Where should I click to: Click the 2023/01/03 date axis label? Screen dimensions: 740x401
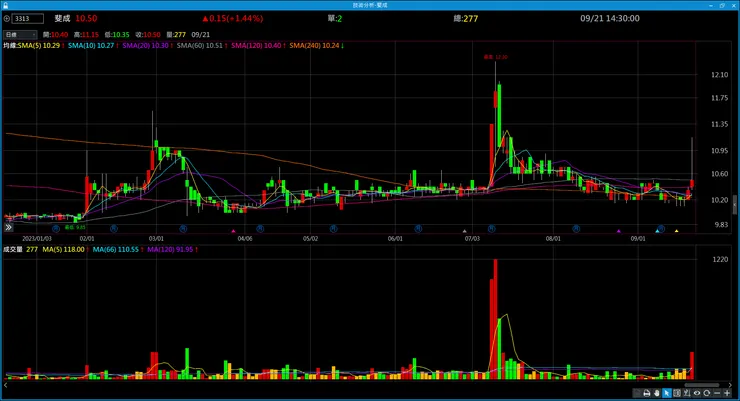[37, 239]
